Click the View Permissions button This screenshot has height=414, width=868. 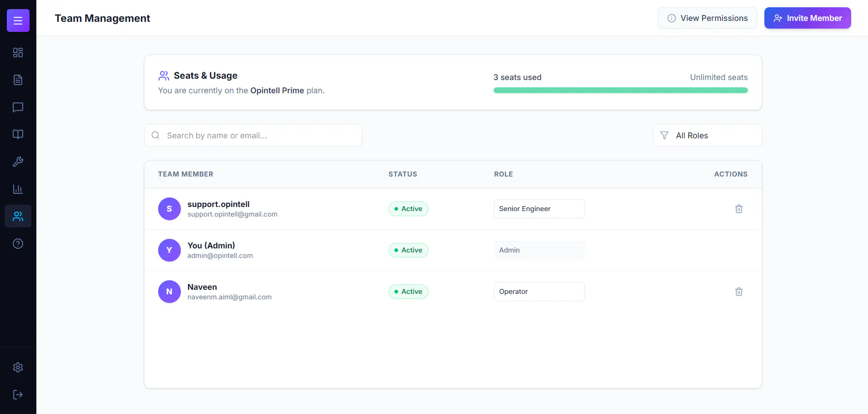[x=708, y=18]
